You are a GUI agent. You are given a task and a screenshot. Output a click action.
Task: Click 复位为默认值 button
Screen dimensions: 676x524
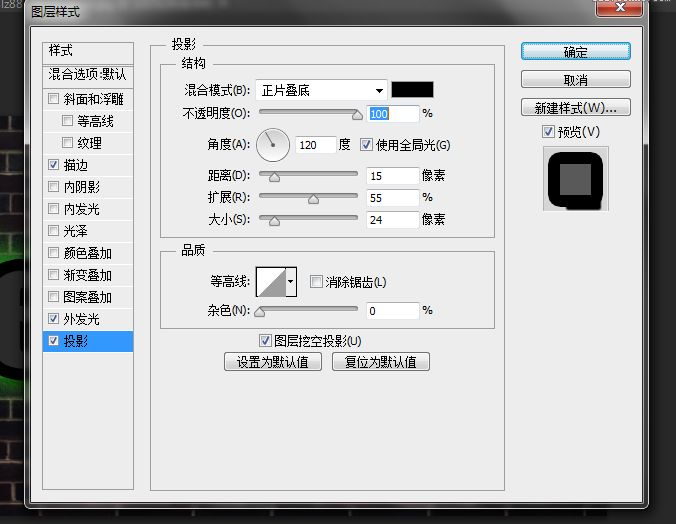pos(381,361)
